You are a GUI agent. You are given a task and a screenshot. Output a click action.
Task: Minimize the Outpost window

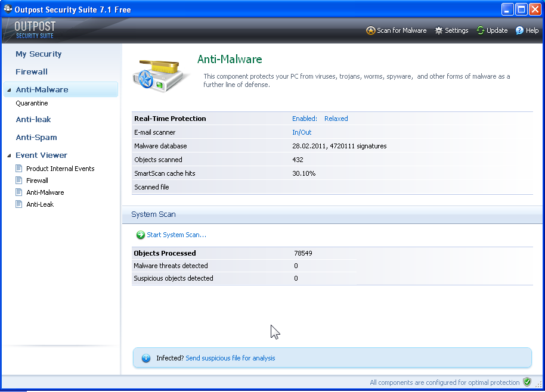(507, 10)
